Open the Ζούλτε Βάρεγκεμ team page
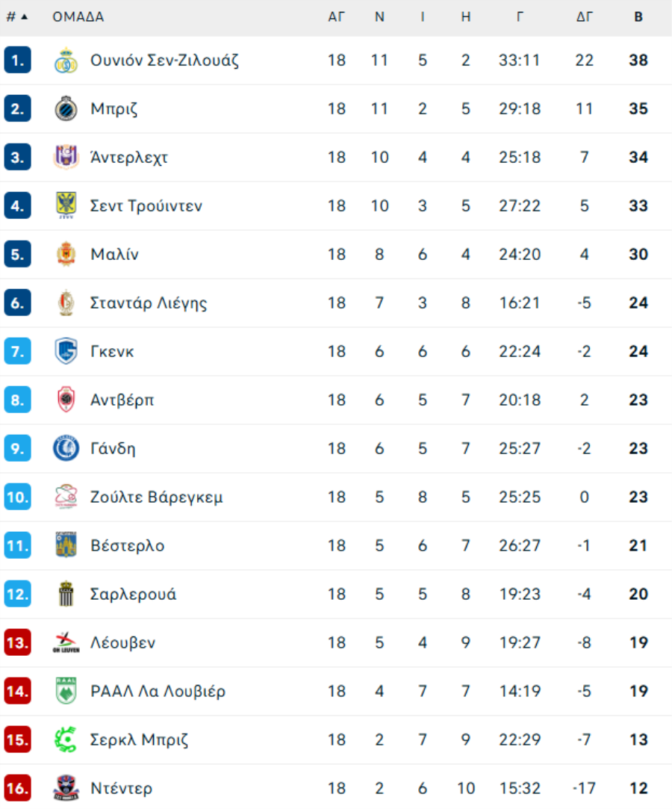Viewport: 672px width, 809px height. (156, 498)
